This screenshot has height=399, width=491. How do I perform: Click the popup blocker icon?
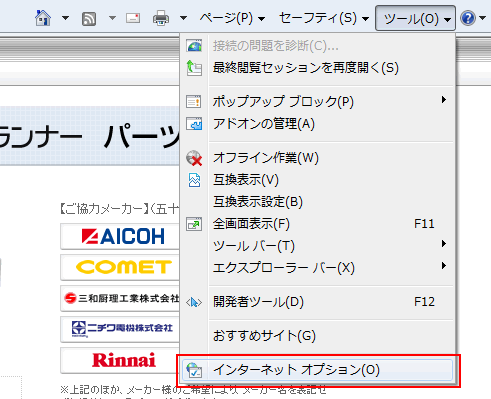pyautogui.click(x=194, y=101)
